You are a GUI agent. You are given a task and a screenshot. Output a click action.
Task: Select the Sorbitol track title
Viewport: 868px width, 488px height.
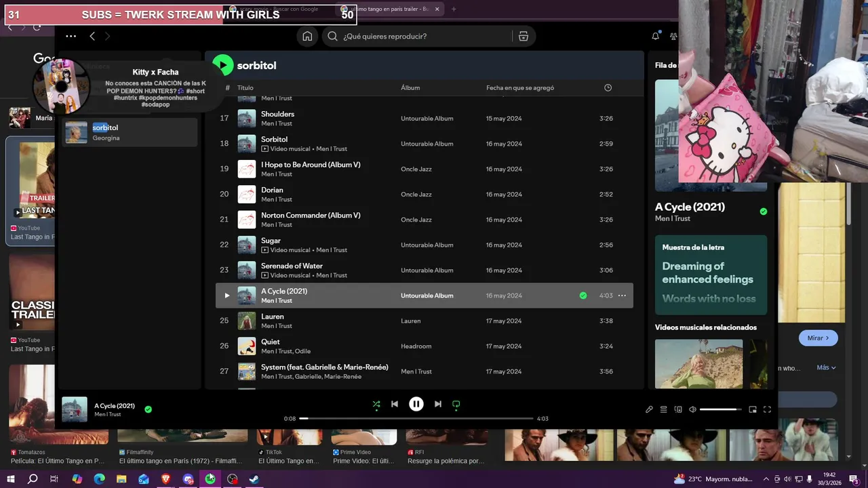[x=275, y=140]
